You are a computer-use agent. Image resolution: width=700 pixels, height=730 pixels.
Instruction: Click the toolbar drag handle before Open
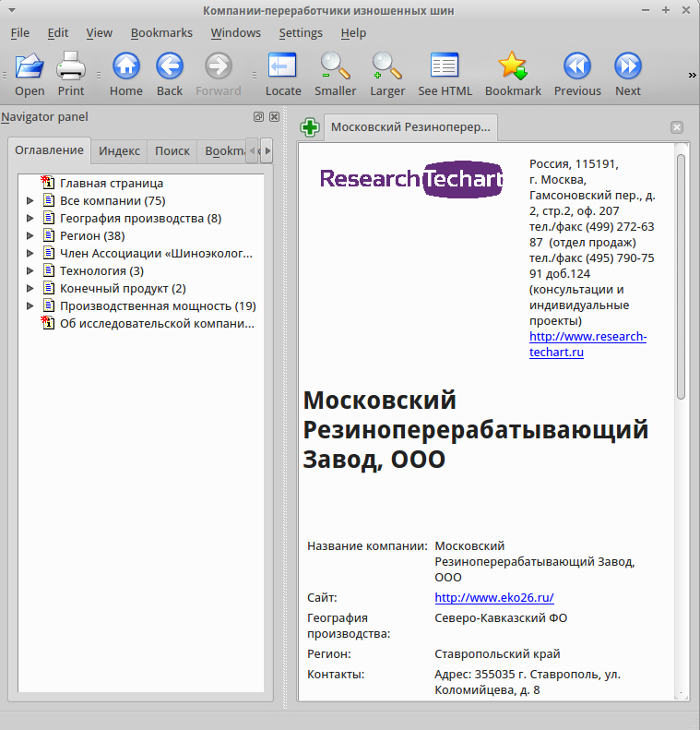point(5,75)
